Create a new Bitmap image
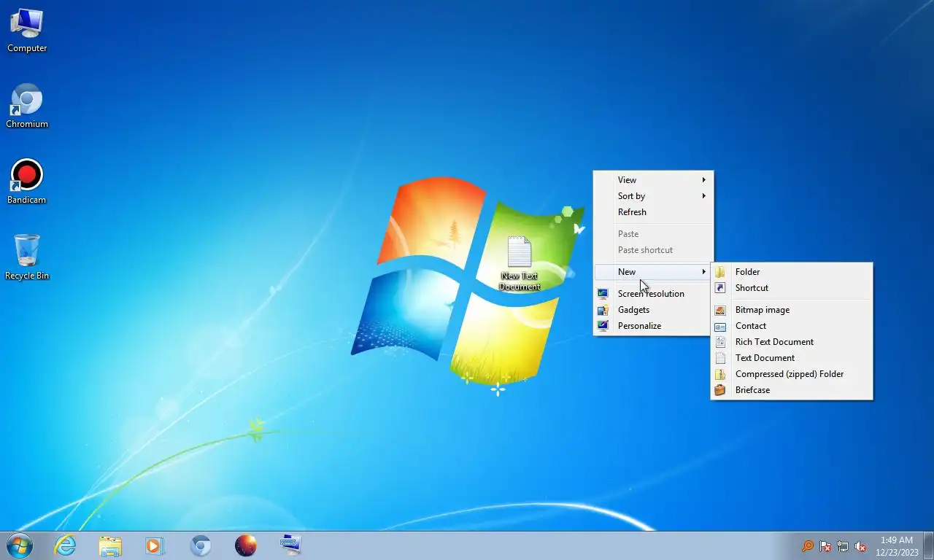The image size is (934, 560). pyautogui.click(x=792, y=310)
